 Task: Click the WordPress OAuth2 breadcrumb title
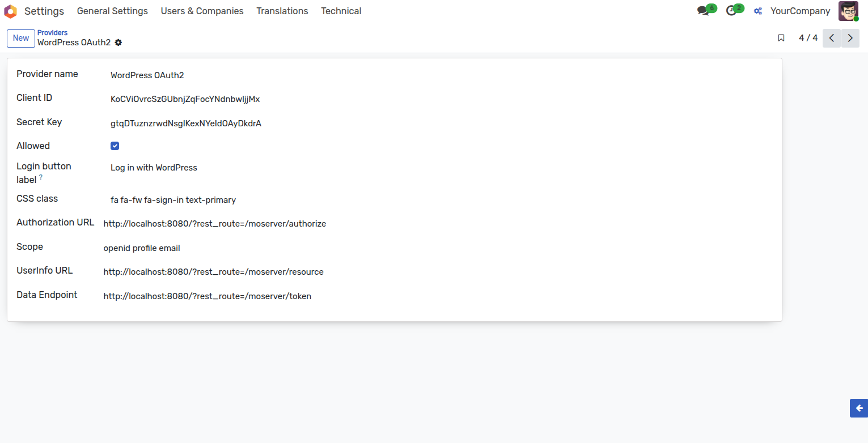[74, 42]
